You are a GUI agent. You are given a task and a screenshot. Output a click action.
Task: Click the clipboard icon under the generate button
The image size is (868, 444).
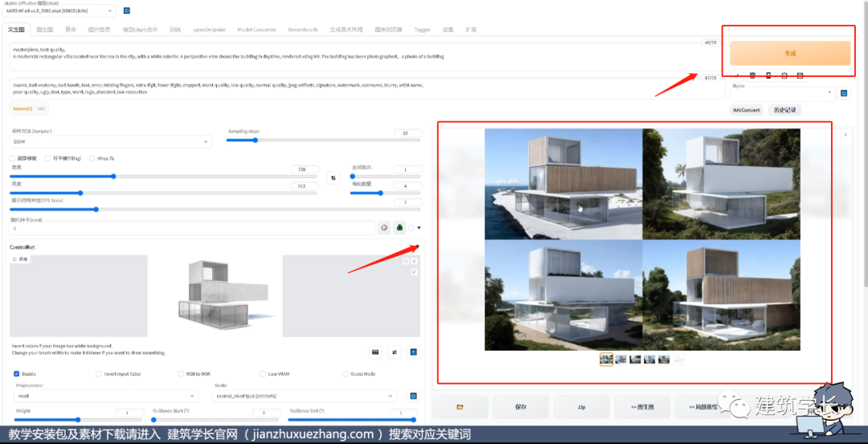tap(784, 75)
